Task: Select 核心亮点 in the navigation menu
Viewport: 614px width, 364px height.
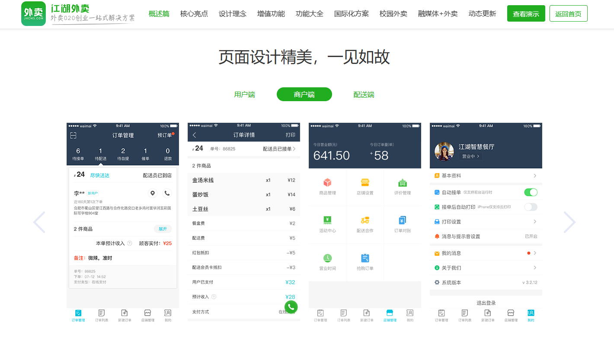Action: point(194,14)
